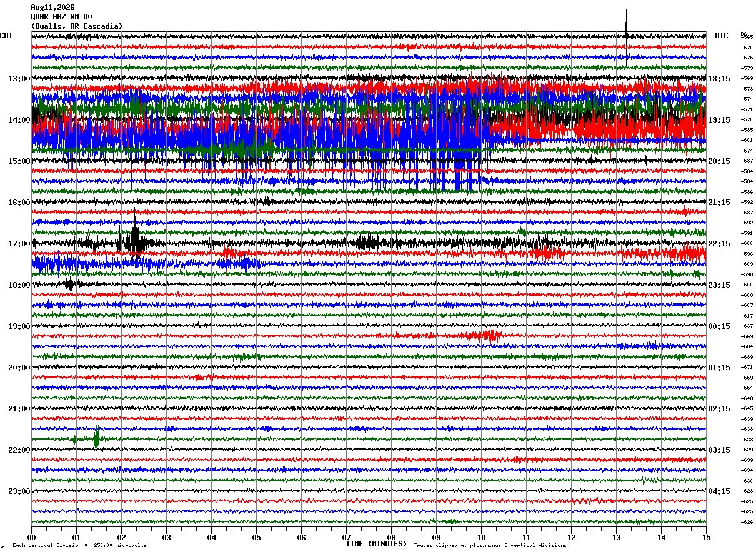Click the green spike on the 21:45 trace
This screenshot has width=756, height=554.
[96, 438]
